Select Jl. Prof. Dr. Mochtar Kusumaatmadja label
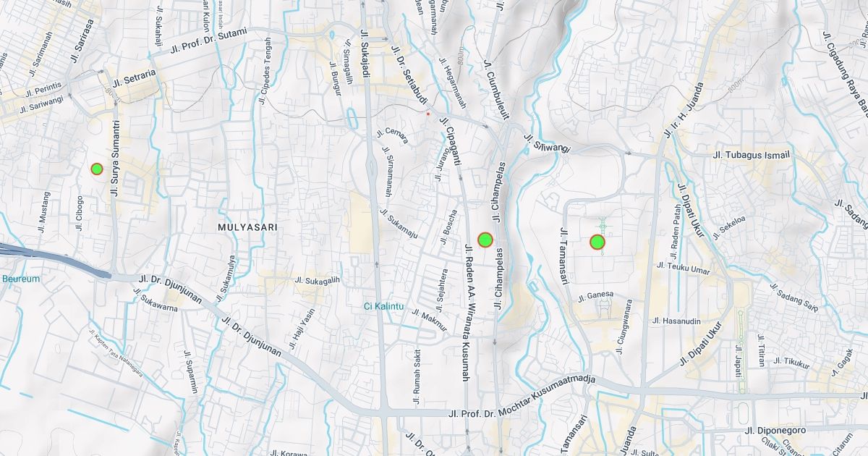Viewport: 868px width, 456px height. 522,397
